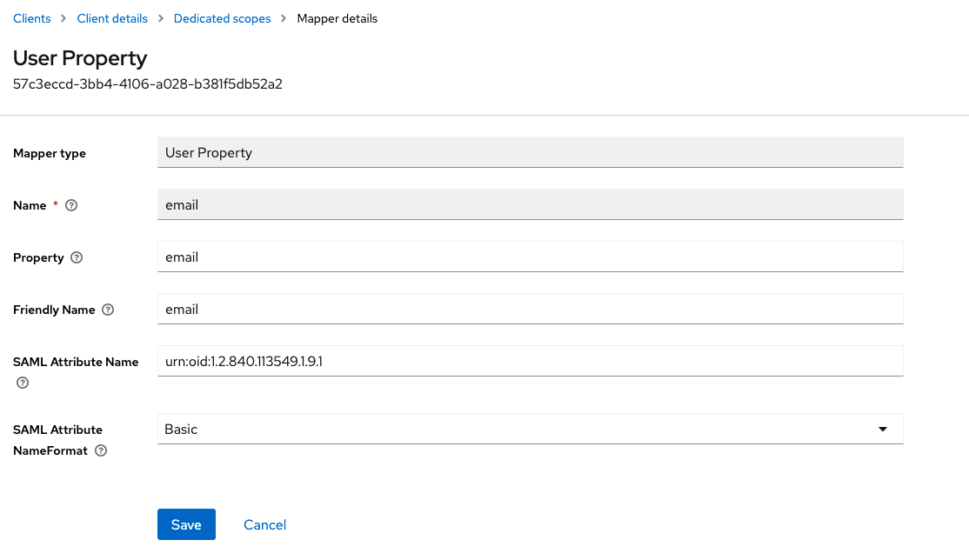Focus the Property input field
Viewport: 969px width, 560px height.
pyautogui.click(x=530, y=257)
